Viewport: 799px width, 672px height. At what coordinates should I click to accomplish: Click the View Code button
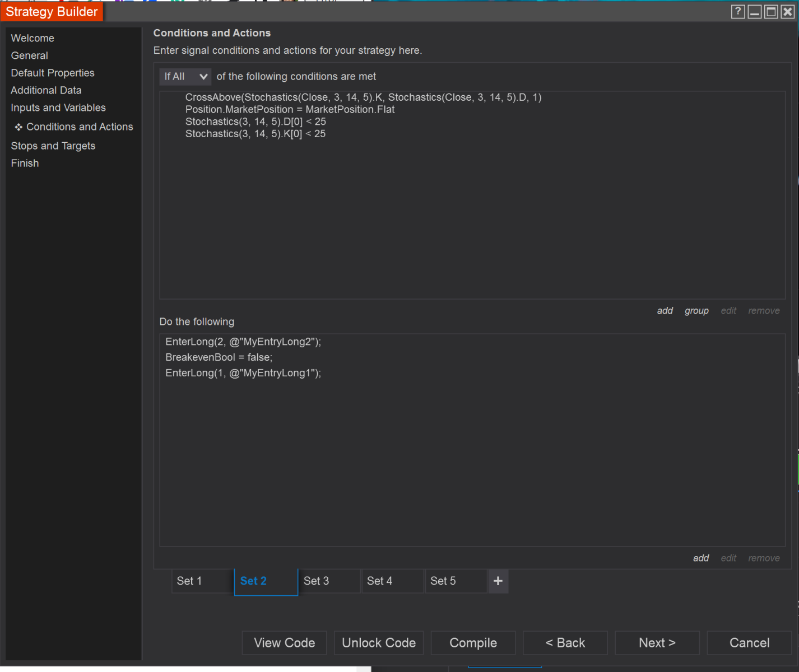[285, 643]
